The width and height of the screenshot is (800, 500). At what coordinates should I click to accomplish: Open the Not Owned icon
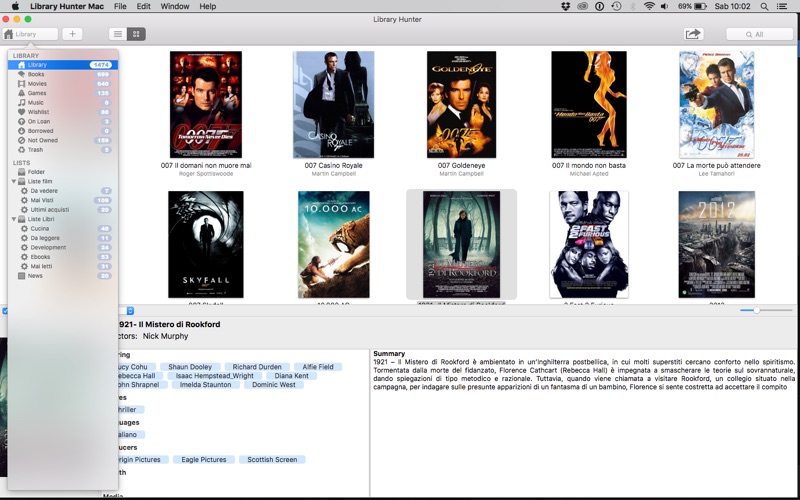pyautogui.click(x=21, y=140)
